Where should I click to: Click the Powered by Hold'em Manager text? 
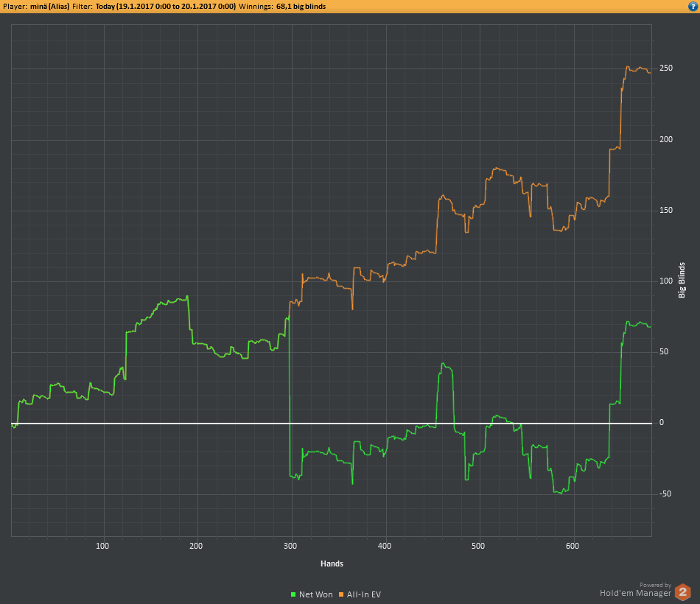(636, 590)
